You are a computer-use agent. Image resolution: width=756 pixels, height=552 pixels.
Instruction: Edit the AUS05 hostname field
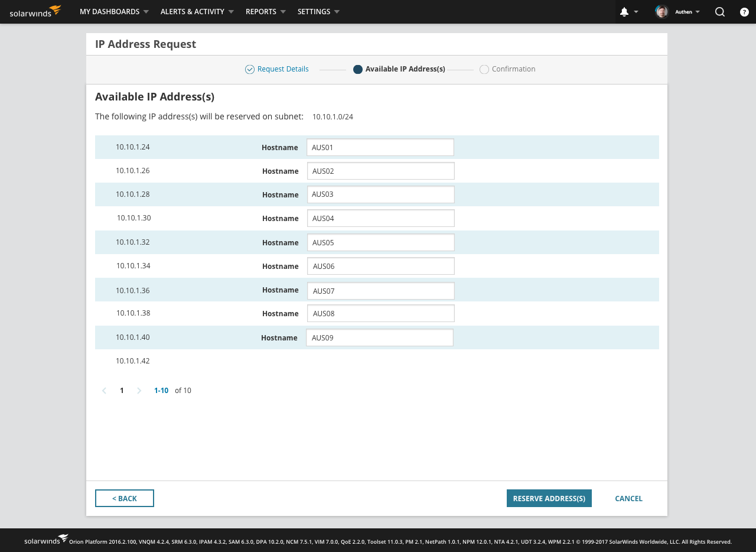381,242
